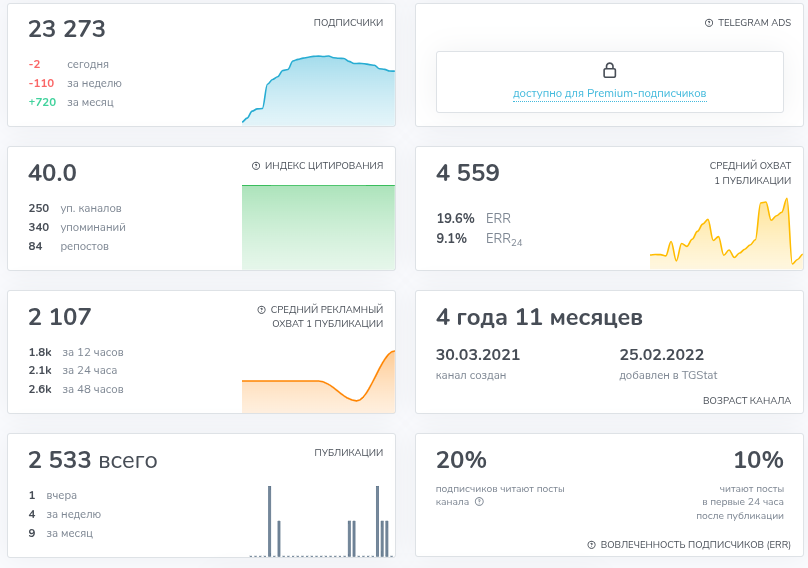Click help icon beside ВОВЛЕЧЕННОСТЬ ПОДПИСЧИКОВ (ERR)

click(592, 545)
